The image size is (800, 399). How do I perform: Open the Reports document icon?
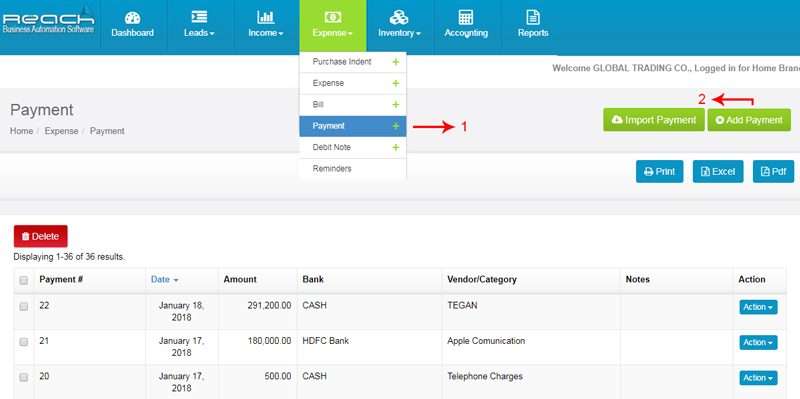(x=533, y=17)
